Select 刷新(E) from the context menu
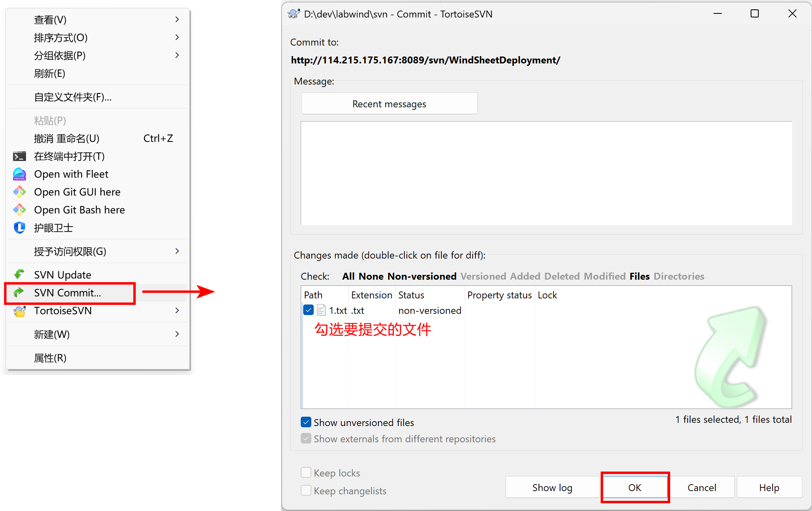 [x=98, y=74]
